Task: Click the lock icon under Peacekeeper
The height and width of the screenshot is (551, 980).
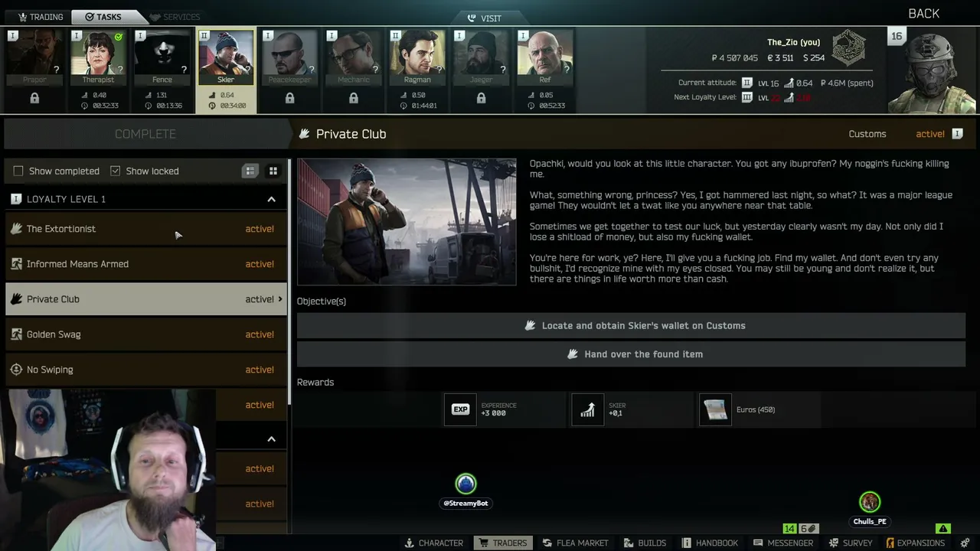Action: [x=289, y=98]
